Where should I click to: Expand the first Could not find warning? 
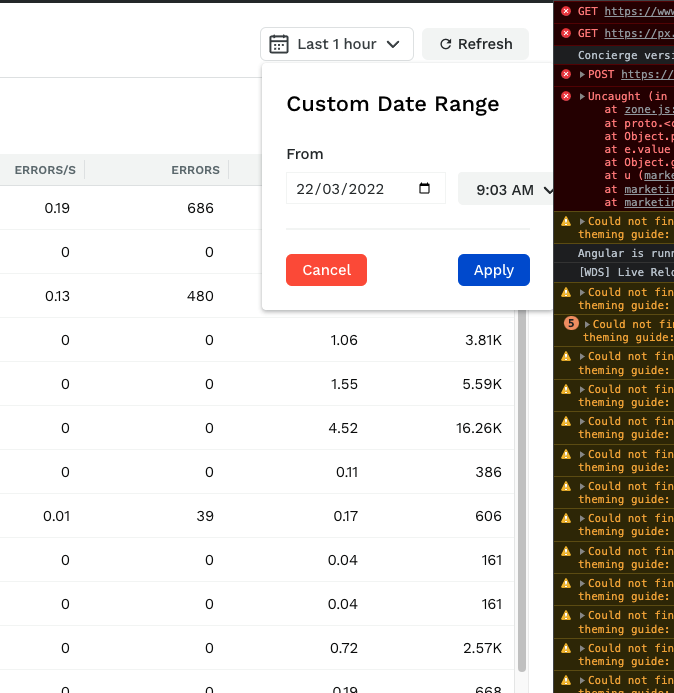pyautogui.click(x=583, y=221)
